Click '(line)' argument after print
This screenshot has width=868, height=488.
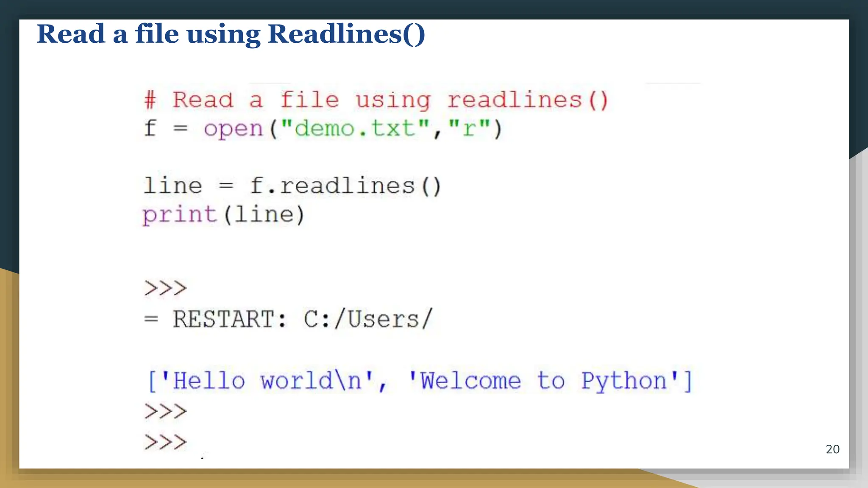(264, 215)
